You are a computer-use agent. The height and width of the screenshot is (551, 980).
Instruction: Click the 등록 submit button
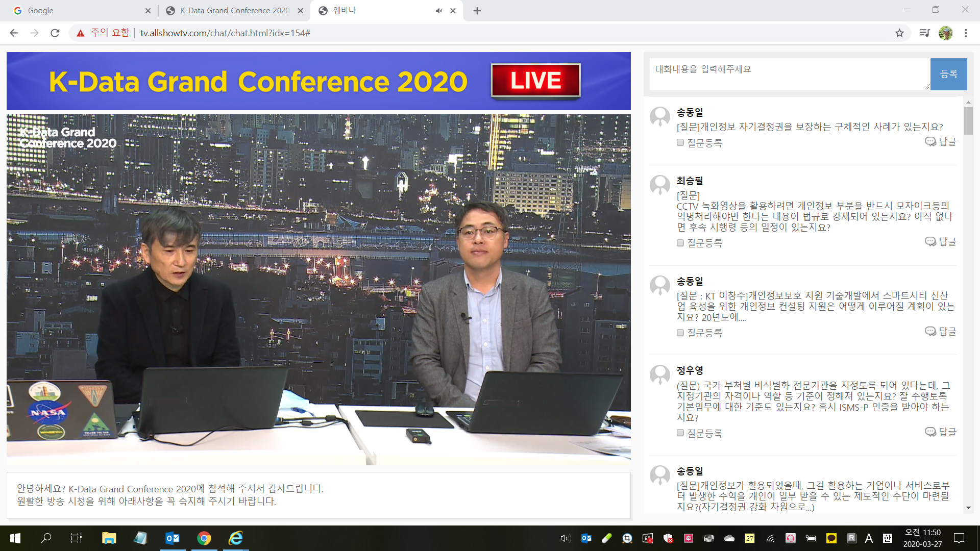[948, 74]
